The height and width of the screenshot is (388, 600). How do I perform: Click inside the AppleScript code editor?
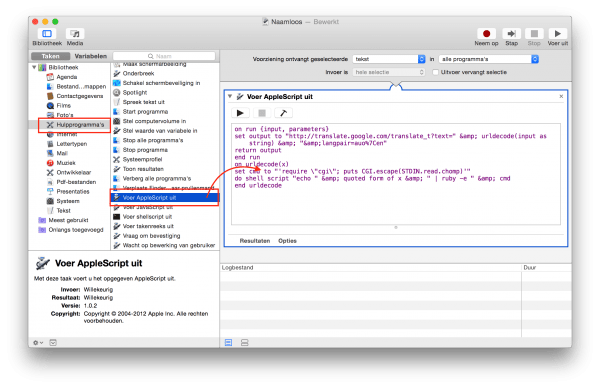[396, 174]
